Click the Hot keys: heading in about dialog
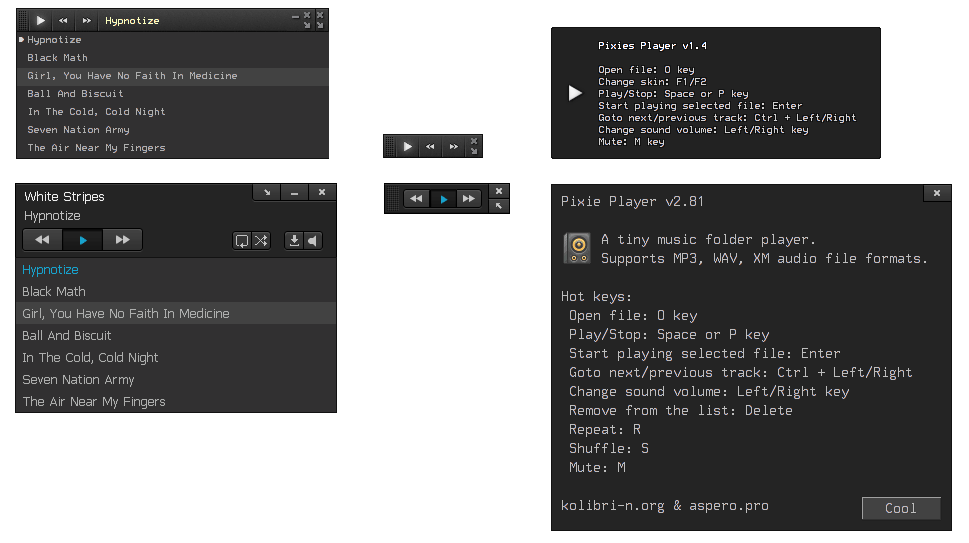 coord(596,297)
